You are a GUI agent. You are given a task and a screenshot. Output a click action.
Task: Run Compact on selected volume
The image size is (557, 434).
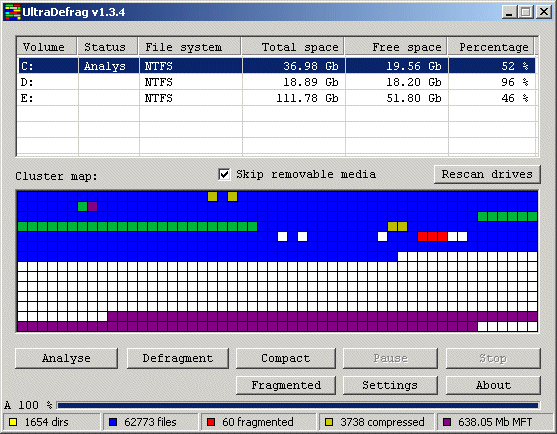286,358
